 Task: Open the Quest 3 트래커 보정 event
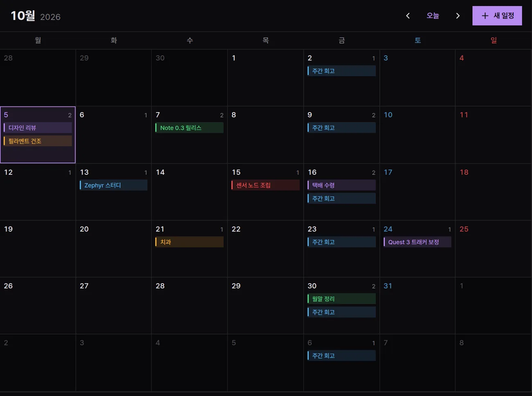point(417,242)
